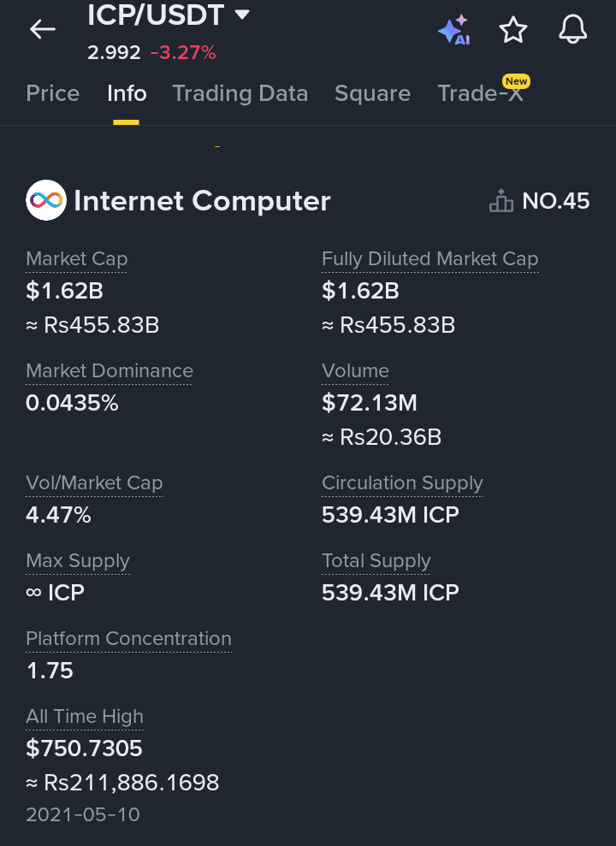
Task: Tap the Circulation Supply label
Action: [x=402, y=483]
